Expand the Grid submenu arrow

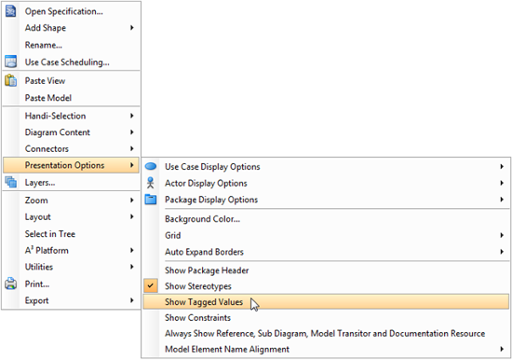(502, 235)
